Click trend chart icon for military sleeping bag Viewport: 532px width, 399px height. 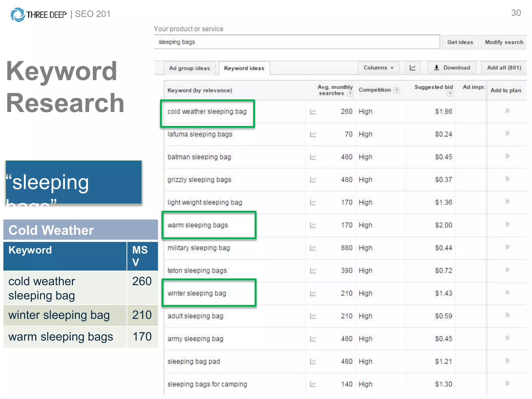(x=313, y=248)
